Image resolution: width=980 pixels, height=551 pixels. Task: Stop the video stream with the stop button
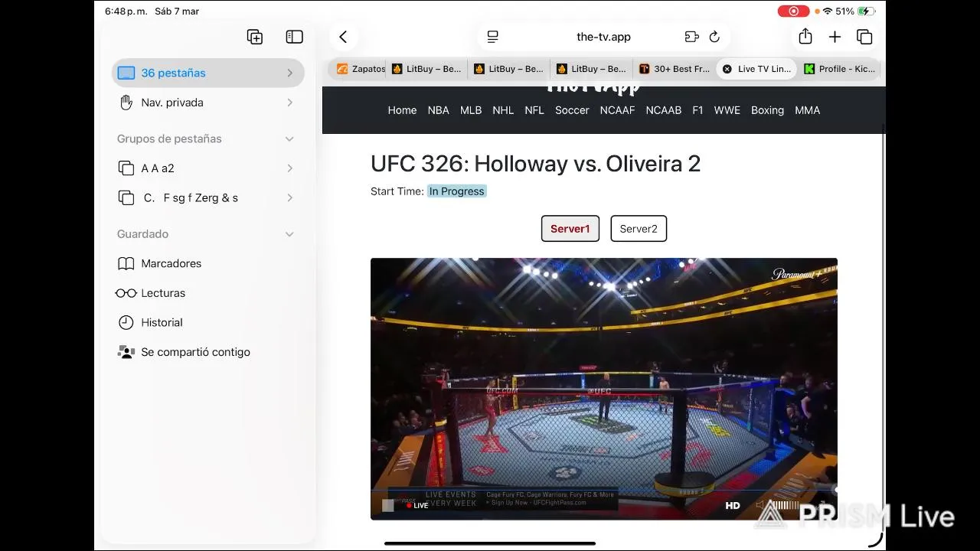388,505
